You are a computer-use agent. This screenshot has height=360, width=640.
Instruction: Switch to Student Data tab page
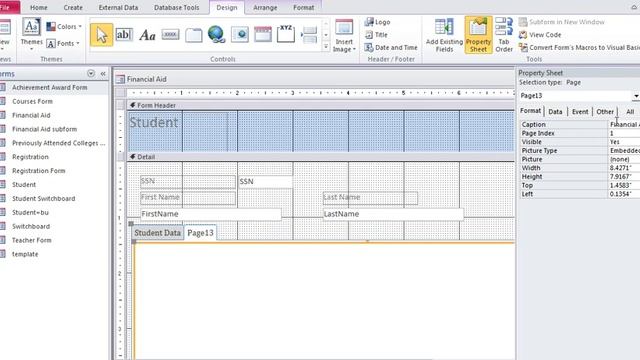[x=158, y=233]
